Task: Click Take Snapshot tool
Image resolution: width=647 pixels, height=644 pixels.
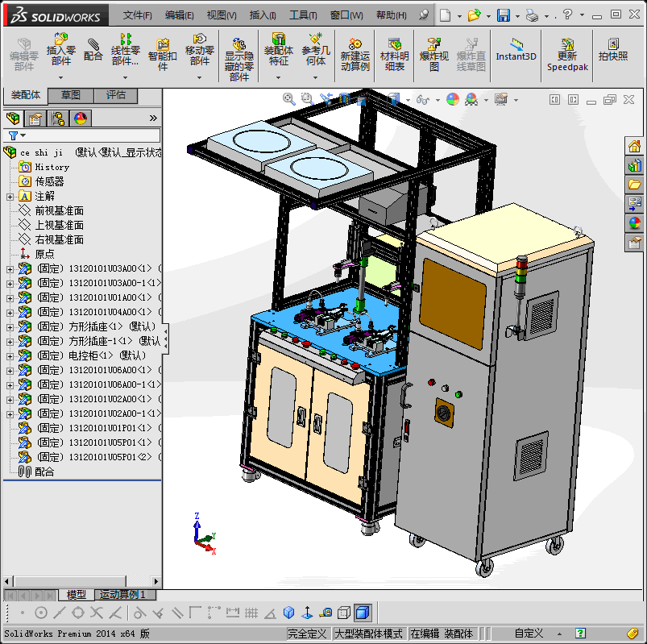Action: (613, 49)
